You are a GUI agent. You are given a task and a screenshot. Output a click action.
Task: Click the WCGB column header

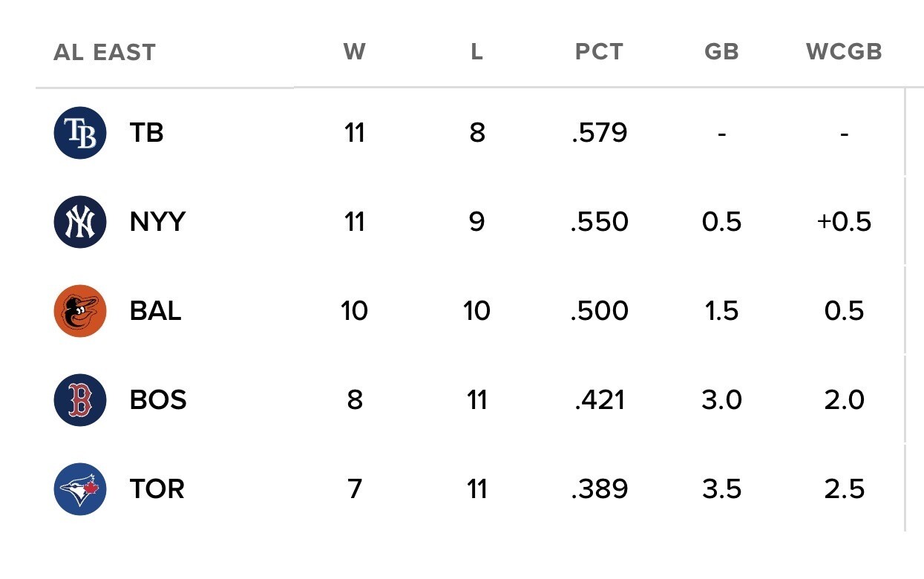[844, 52]
